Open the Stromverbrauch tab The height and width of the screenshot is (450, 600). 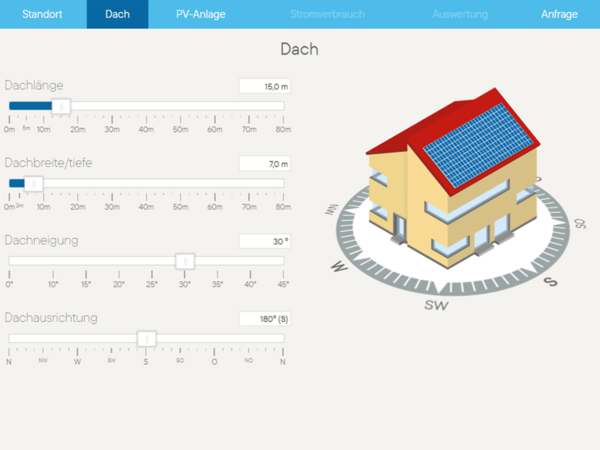pos(328,14)
